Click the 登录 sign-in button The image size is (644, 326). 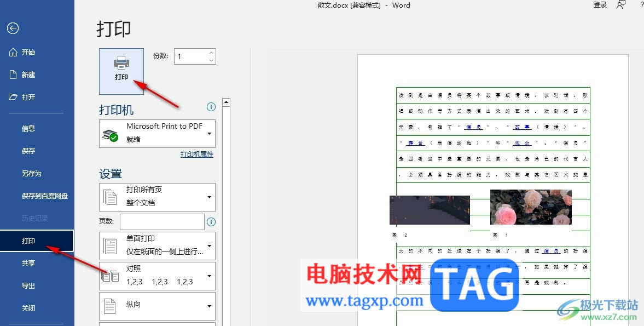click(600, 4)
